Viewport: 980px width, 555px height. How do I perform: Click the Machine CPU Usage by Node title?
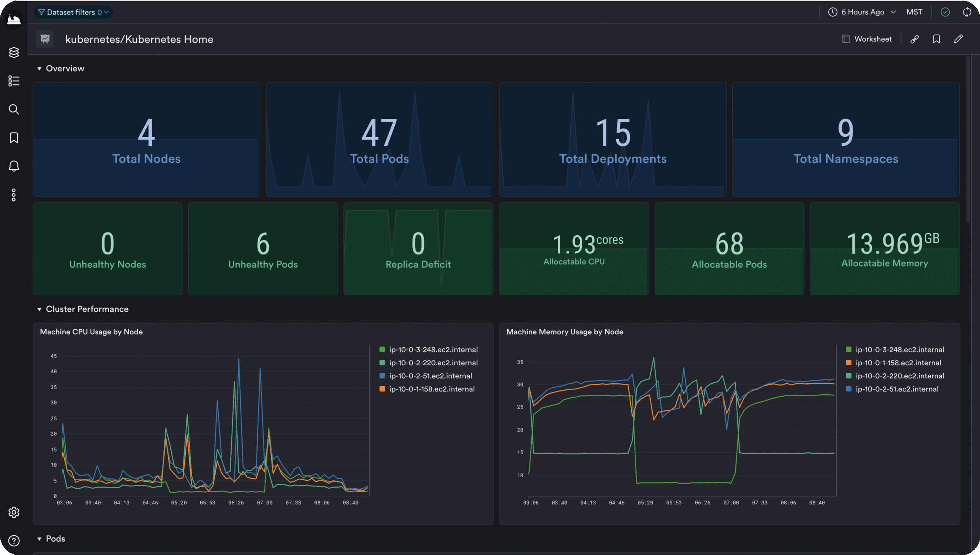click(x=91, y=332)
